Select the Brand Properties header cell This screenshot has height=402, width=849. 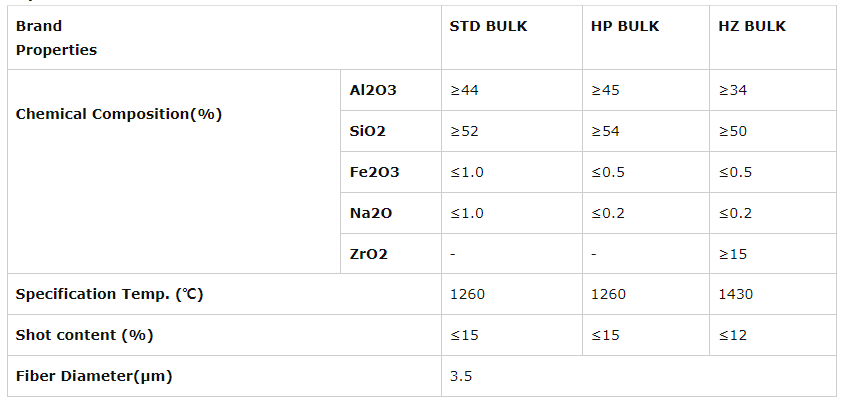pyautogui.click(x=57, y=38)
